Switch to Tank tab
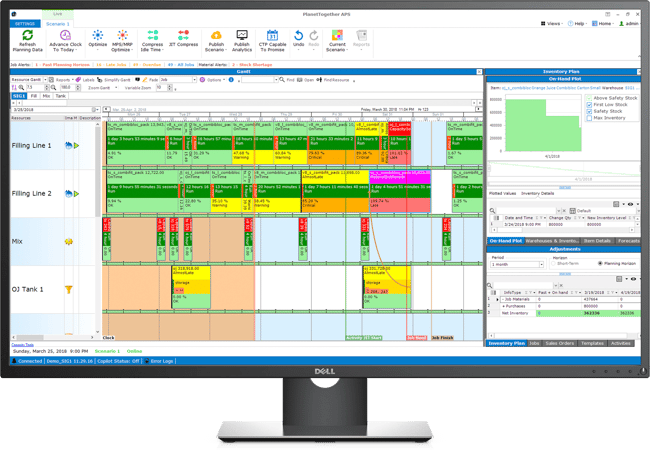The width and height of the screenshot is (650, 450). point(61,96)
